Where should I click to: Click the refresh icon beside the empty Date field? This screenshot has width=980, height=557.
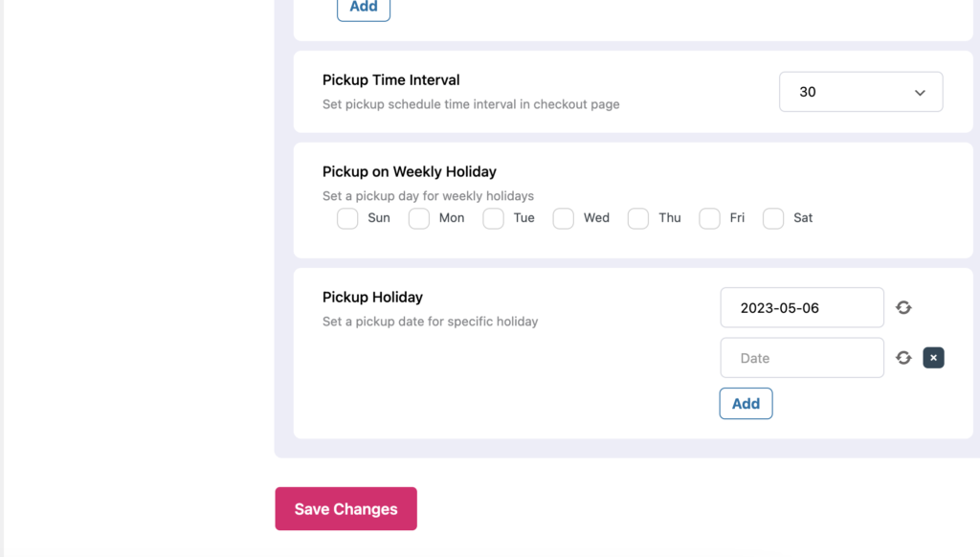click(903, 358)
